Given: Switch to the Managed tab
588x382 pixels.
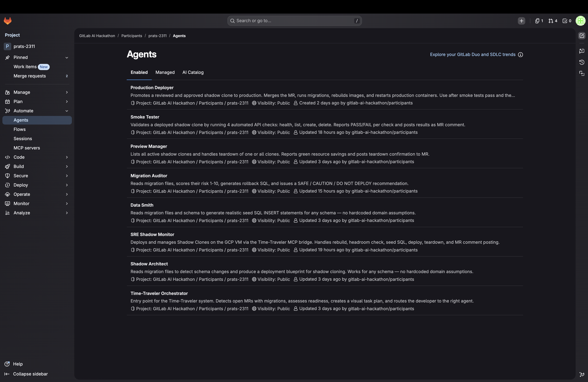Looking at the screenshot, I should click(165, 72).
